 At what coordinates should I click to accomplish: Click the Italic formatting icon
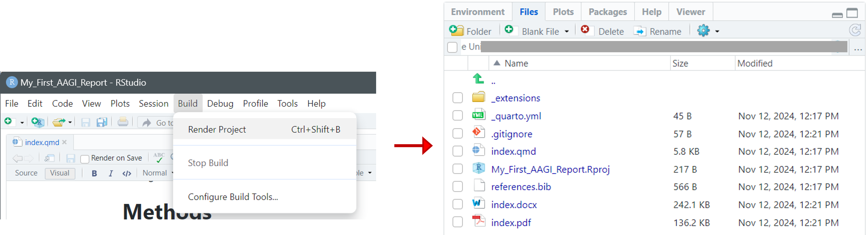[x=111, y=173]
